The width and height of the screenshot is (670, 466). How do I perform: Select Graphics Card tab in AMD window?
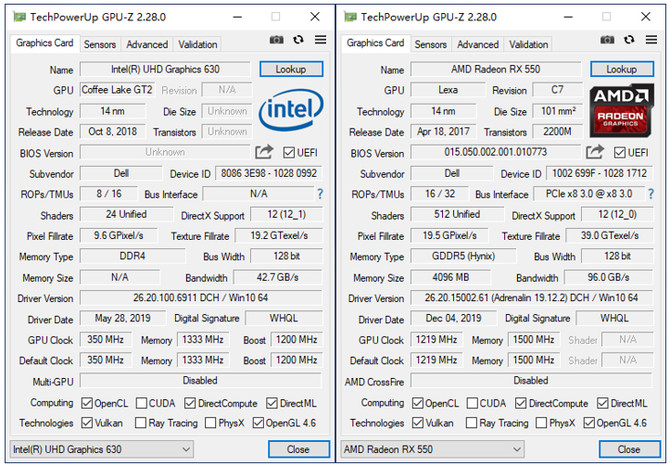coord(376,43)
